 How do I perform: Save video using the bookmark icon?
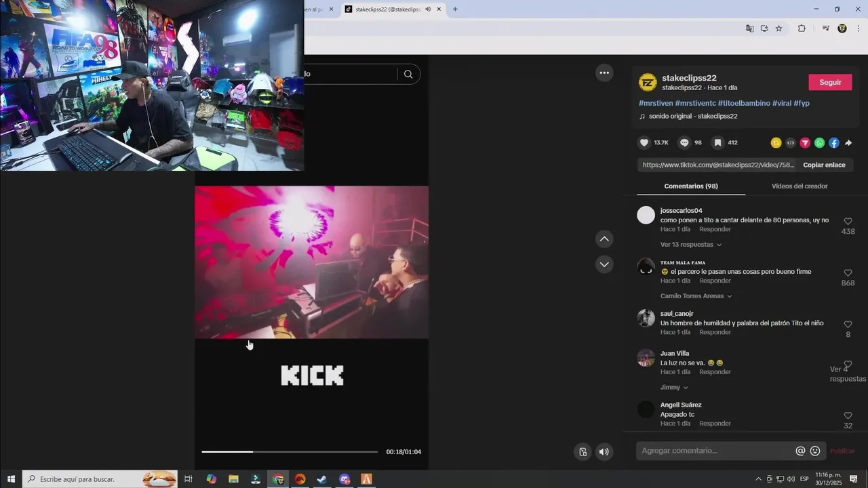717,143
